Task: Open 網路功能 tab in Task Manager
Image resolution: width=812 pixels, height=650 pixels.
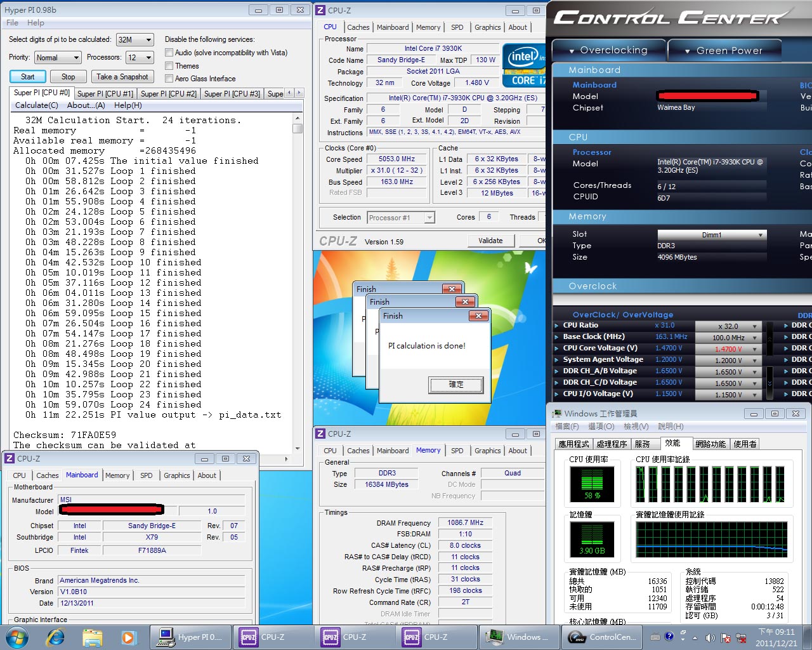Action: (x=710, y=444)
